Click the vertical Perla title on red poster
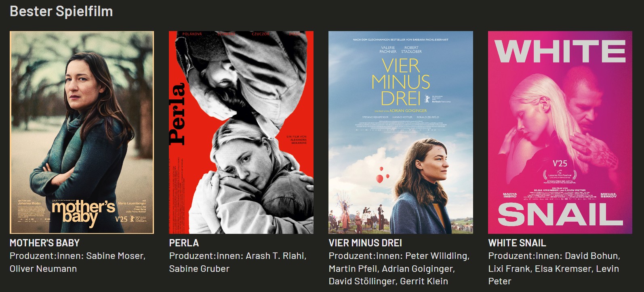Viewport: 644px width, 292px height. coord(177,114)
